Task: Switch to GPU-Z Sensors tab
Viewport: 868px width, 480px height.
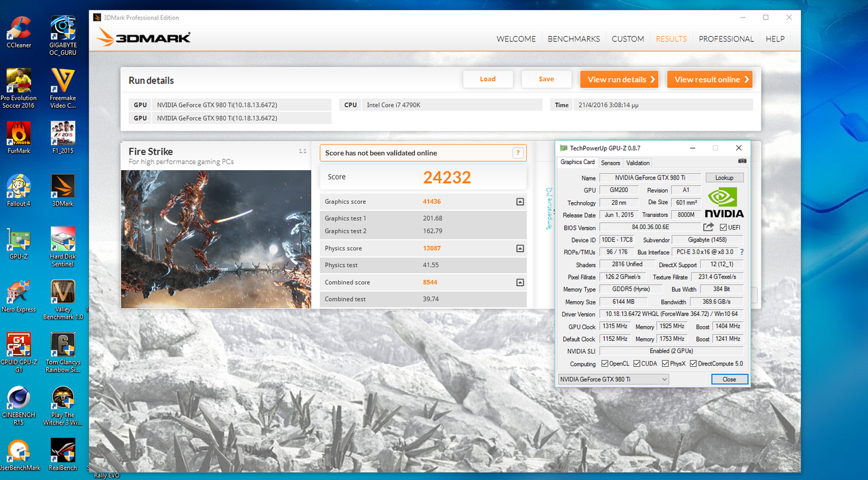Action: [610, 163]
